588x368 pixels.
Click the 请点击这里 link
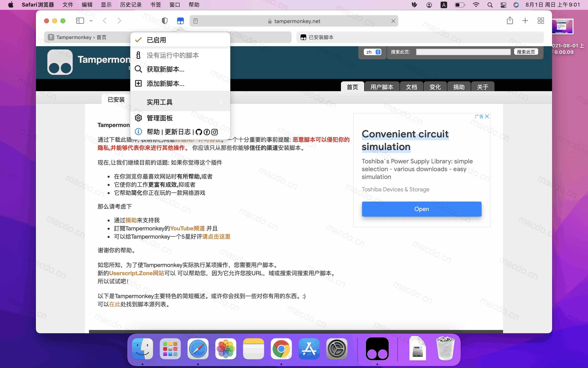click(216, 236)
